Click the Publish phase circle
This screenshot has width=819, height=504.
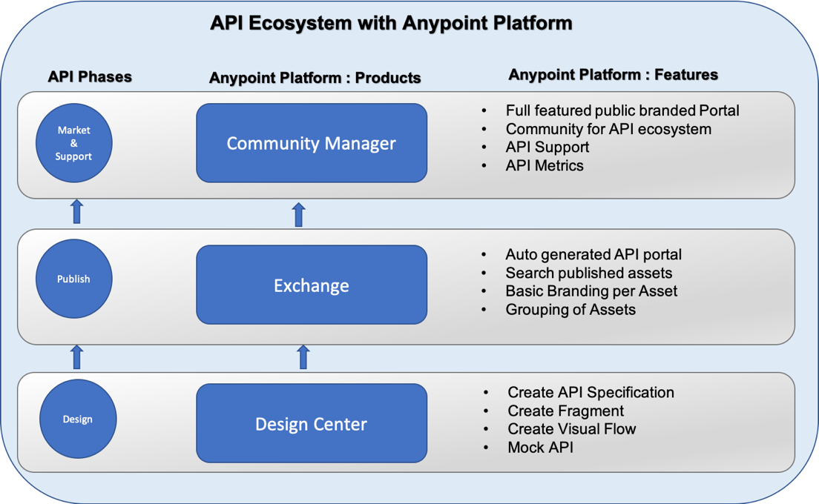click(x=73, y=278)
